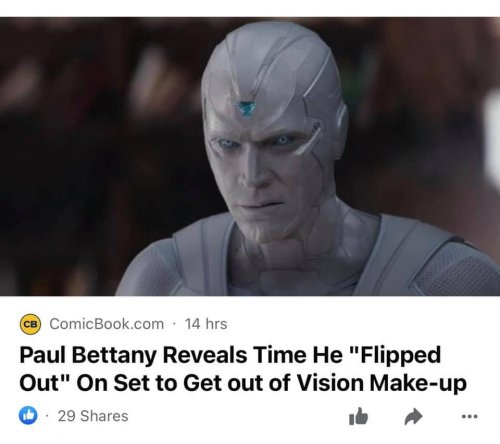Click "Vision Make-up" in the headline

381,383
